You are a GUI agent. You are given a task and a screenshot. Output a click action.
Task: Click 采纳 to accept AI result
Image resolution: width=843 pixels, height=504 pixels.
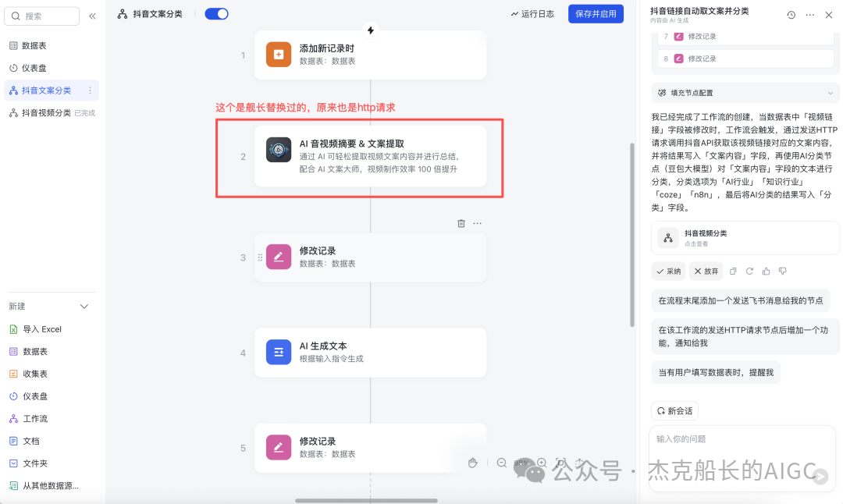click(668, 272)
